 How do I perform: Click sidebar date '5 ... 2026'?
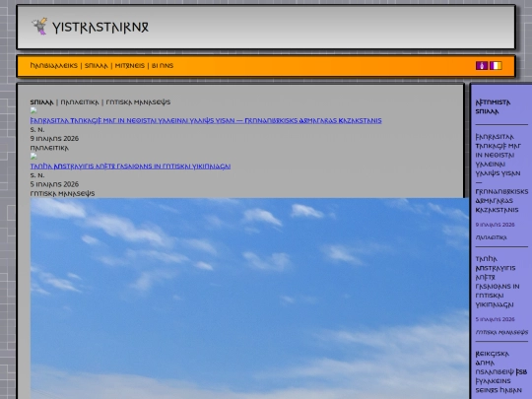click(495, 319)
